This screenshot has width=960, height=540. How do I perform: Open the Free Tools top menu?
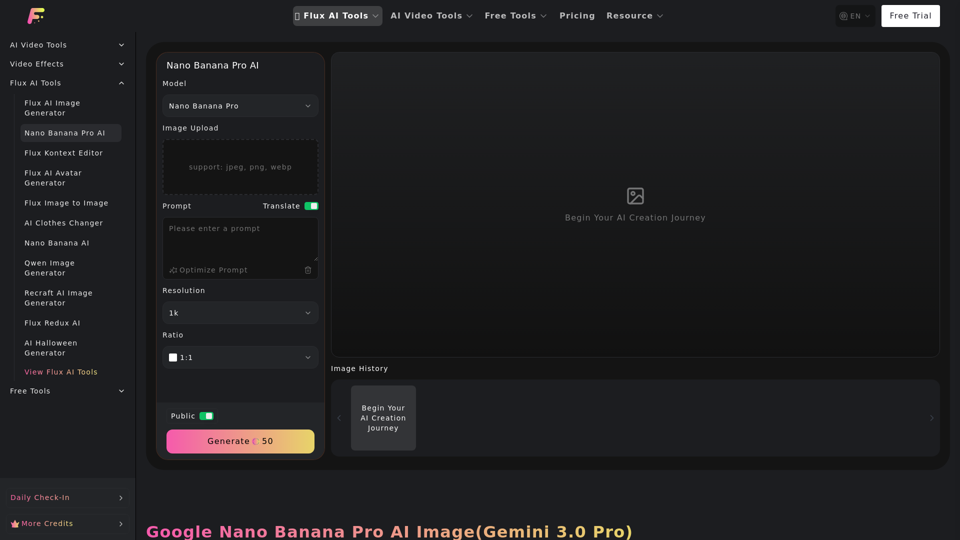515,16
